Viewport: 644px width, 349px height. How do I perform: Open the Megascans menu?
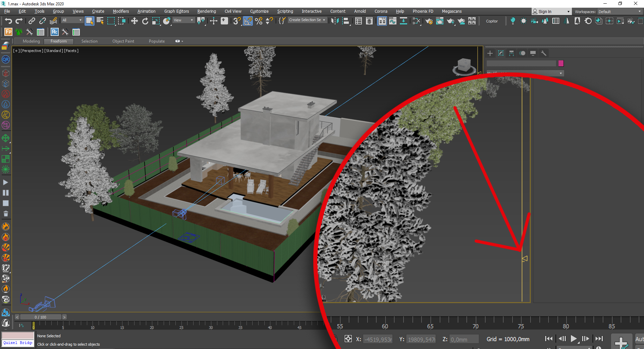tap(452, 11)
